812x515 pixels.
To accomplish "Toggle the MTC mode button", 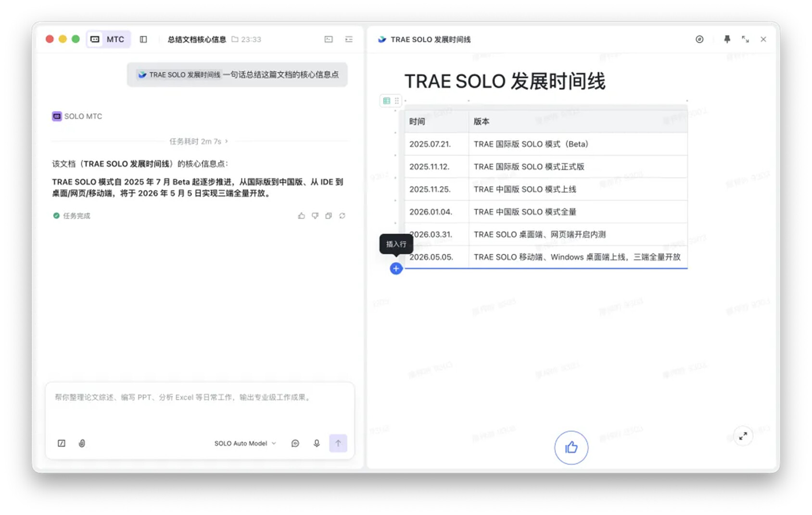I will 108,39.
